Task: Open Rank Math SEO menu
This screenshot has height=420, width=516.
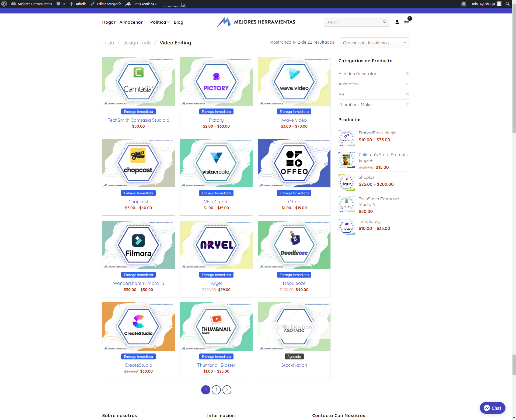Action: [x=142, y=4]
